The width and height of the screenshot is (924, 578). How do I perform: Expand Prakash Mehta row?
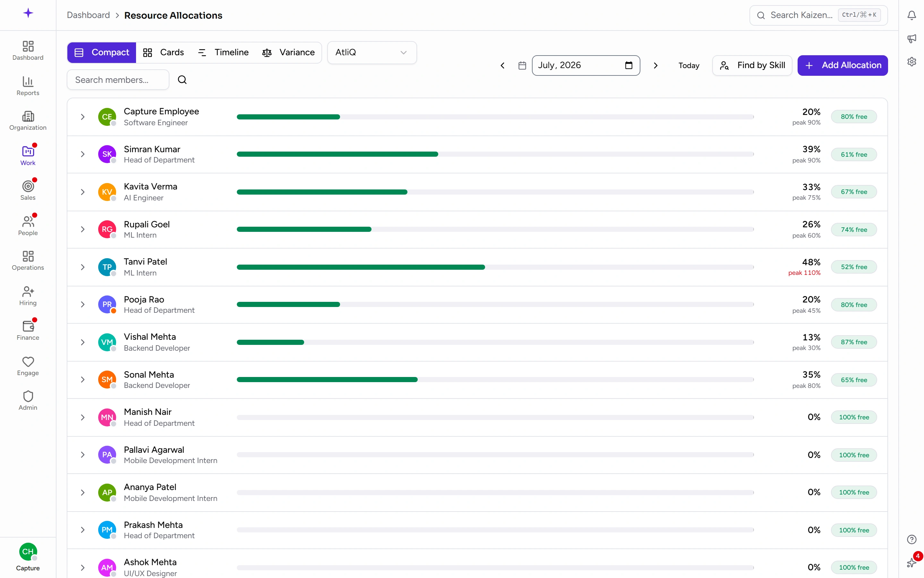(82, 530)
